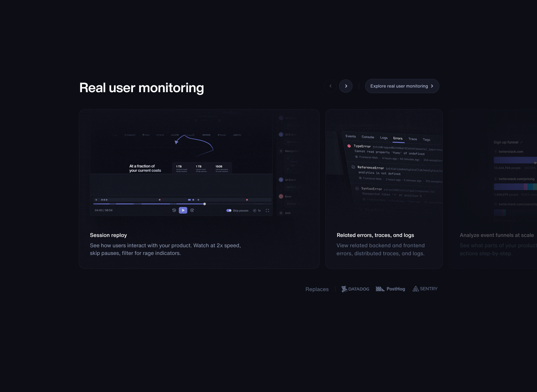
Task: Switch to the Tags tab
Action: pos(426,140)
